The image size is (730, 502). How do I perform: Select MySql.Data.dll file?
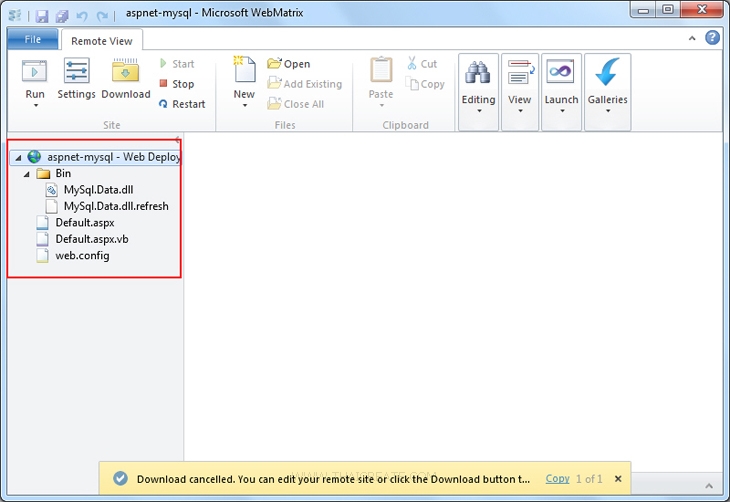click(x=90, y=190)
